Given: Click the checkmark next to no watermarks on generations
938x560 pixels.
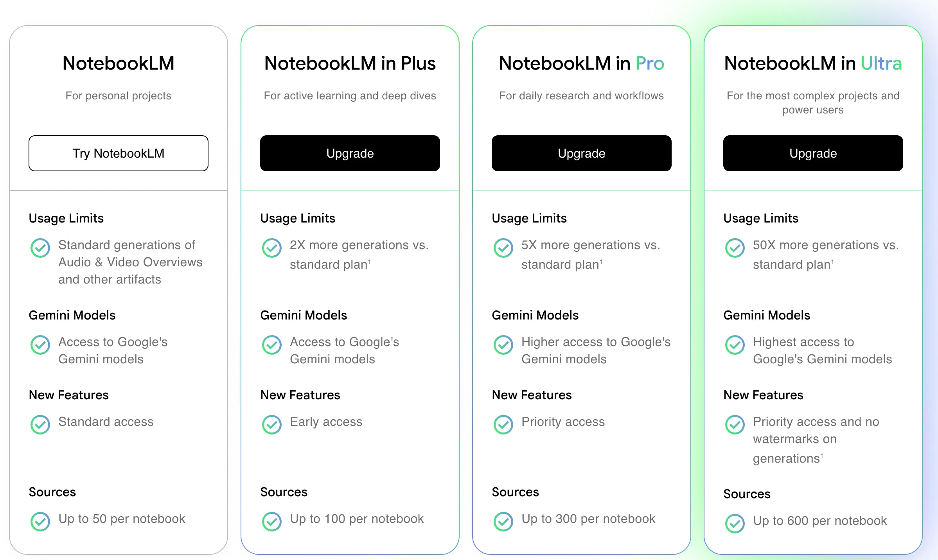Looking at the screenshot, I should click(x=735, y=425).
